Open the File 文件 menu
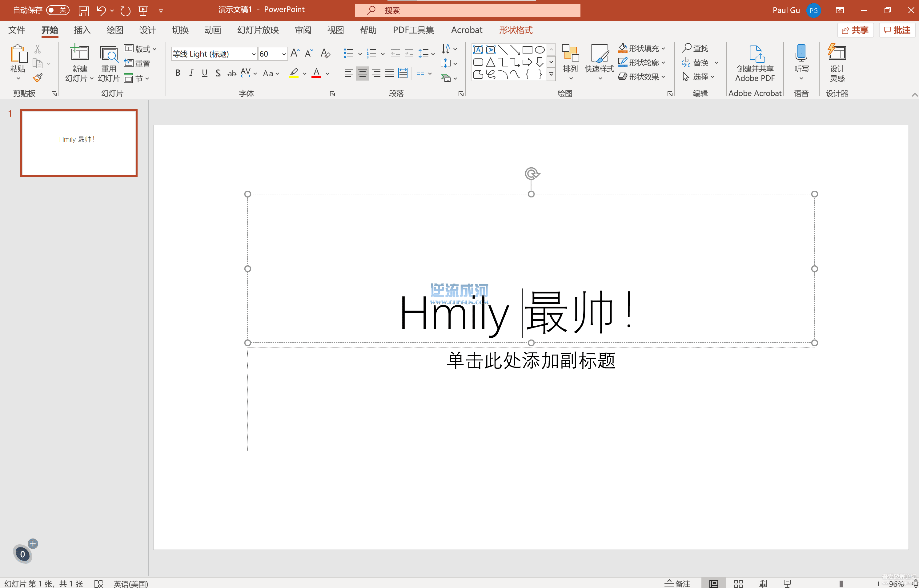The width and height of the screenshot is (919, 588). [16, 30]
